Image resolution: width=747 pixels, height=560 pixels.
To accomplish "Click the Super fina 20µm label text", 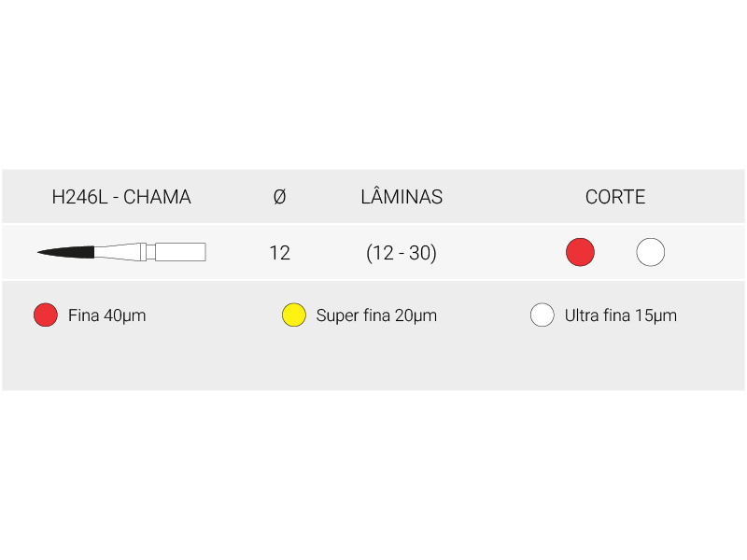I will [x=376, y=315].
